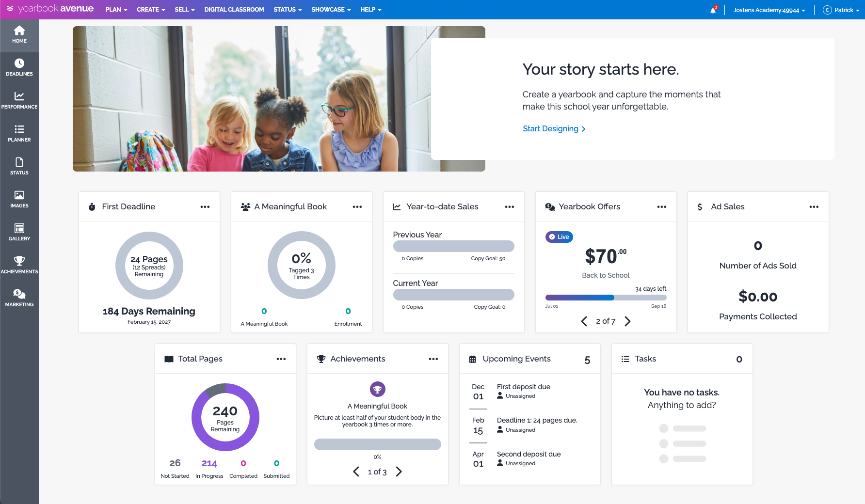Go to previous yearbook offer
Image resolution: width=865 pixels, height=504 pixels.
pos(584,321)
